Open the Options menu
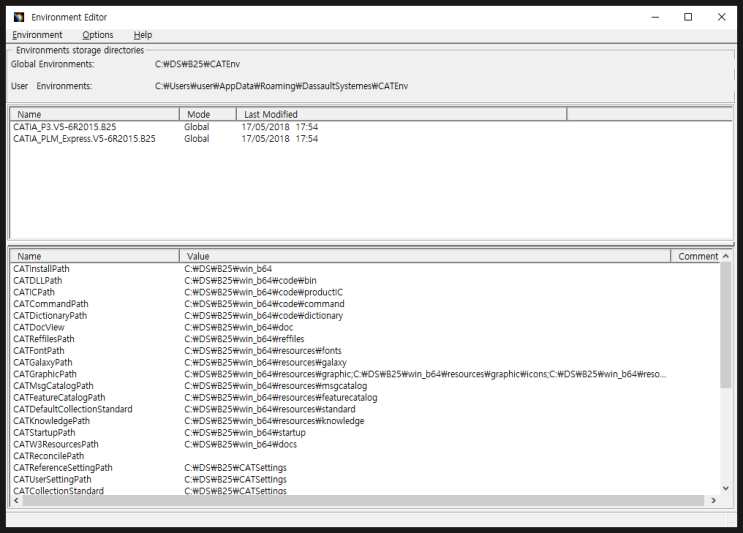The height and width of the screenshot is (533, 743). click(98, 35)
